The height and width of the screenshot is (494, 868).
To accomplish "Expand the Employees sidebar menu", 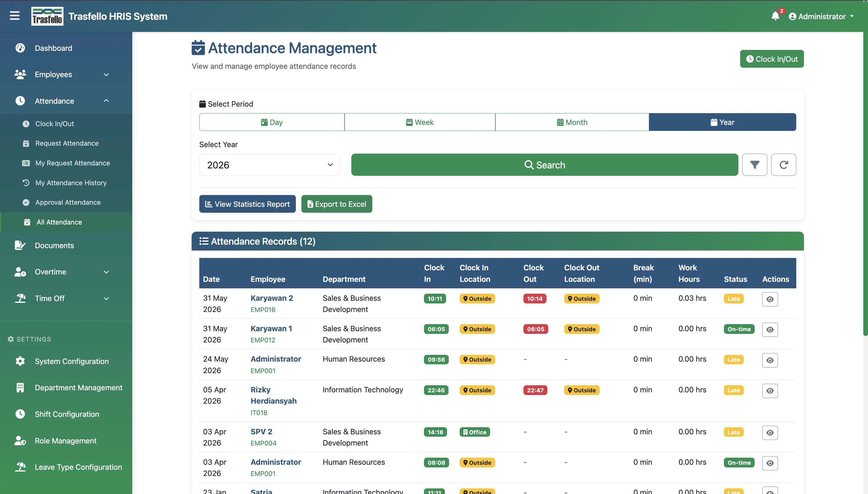I will pyautogui.click(x=66, y=75).
